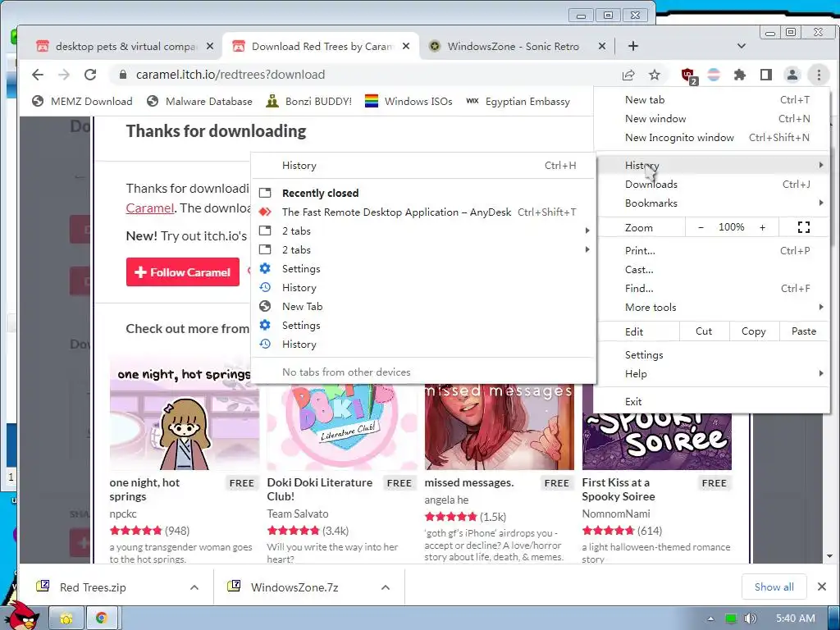Reopen The Fast Remote Desktop Application – AnyDesk
Screen dimensions: 840x630
(x=423, y=212)
